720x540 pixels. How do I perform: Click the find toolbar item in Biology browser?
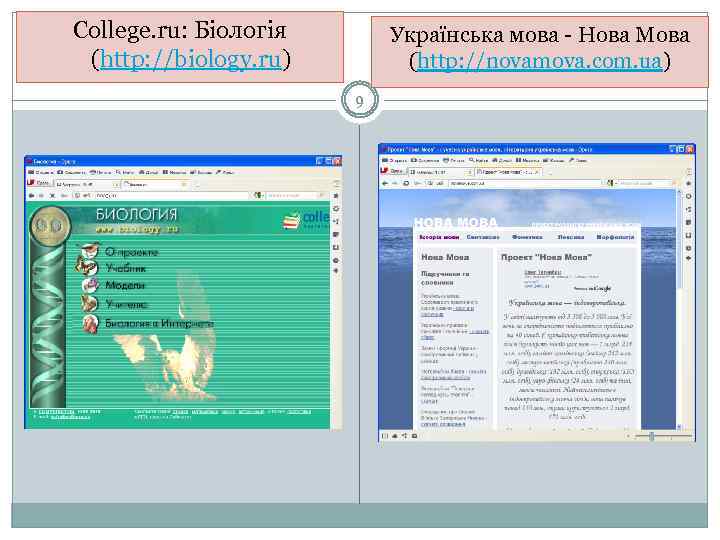(125, 172)
